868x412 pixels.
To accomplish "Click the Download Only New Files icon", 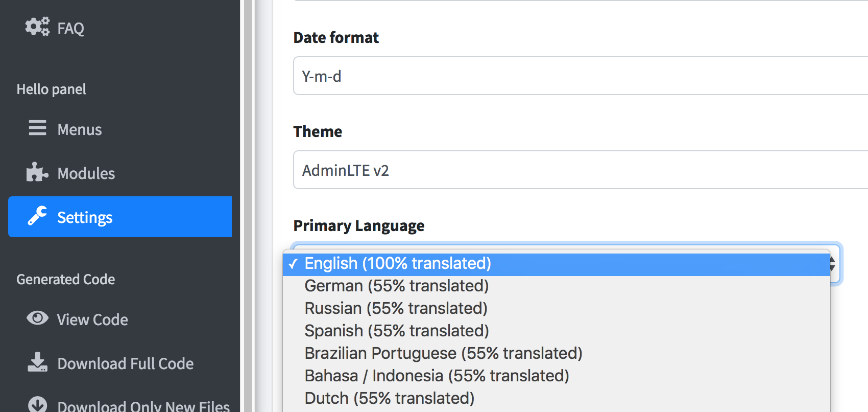I will [x=37, y=404].
